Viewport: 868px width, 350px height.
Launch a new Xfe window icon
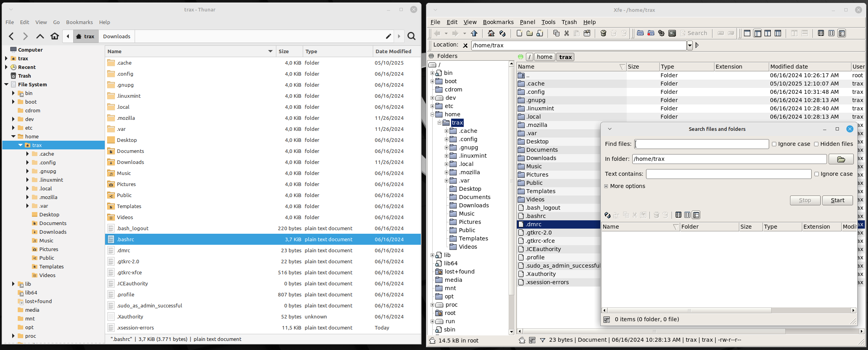[x=640, y=34]
